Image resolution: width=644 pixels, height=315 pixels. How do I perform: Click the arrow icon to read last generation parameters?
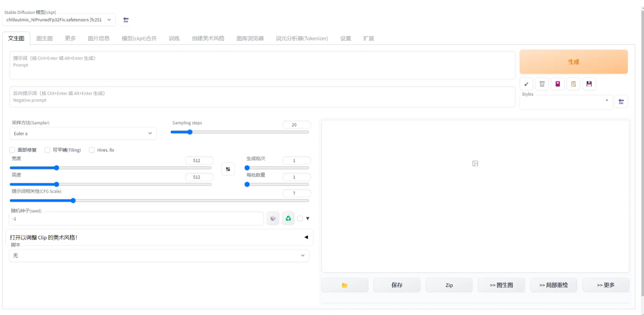pyautogui.click(x=526, y=84)
